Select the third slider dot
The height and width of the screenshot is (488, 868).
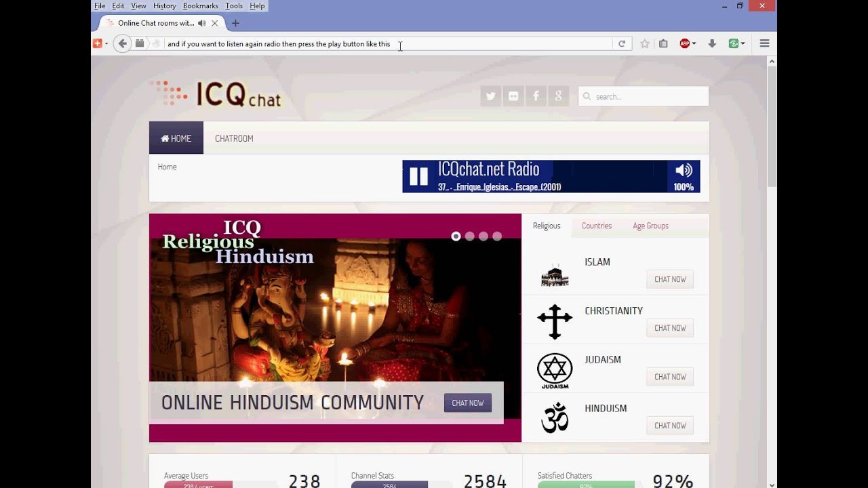pyautogui.click(x=483, y=237)
